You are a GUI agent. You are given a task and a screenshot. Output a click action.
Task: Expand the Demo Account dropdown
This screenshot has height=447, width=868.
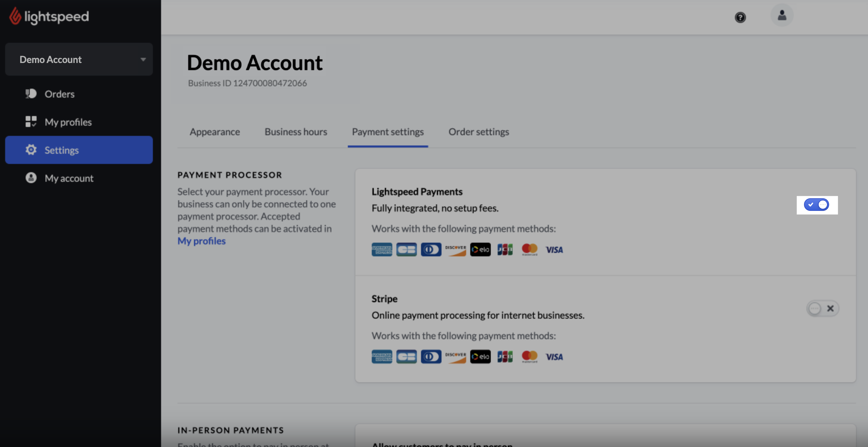click(x=79, y=60)
